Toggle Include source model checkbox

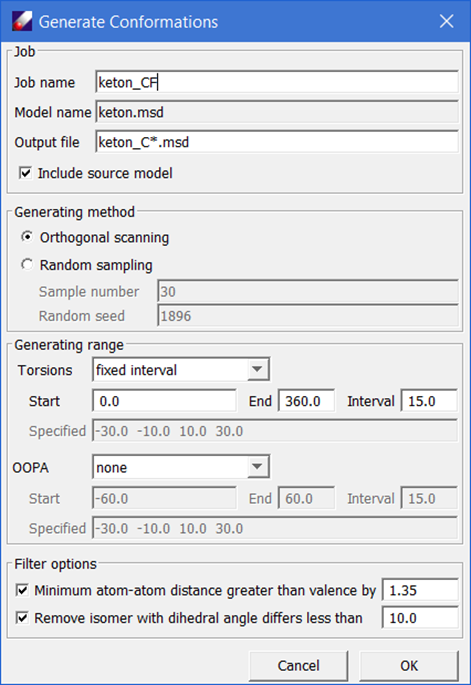[x=25, y=173]
